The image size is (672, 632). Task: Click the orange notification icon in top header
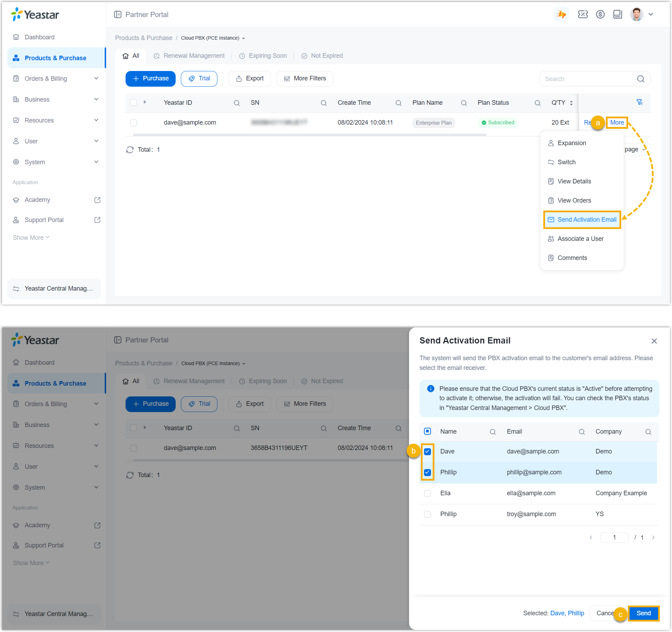pos(561,15)
